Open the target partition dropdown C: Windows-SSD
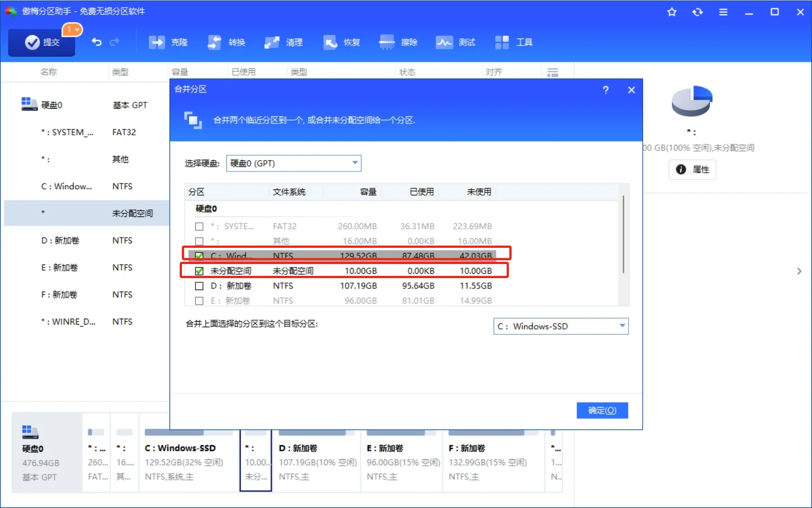The height and width of the screenshot is (508, 812). 561,326
